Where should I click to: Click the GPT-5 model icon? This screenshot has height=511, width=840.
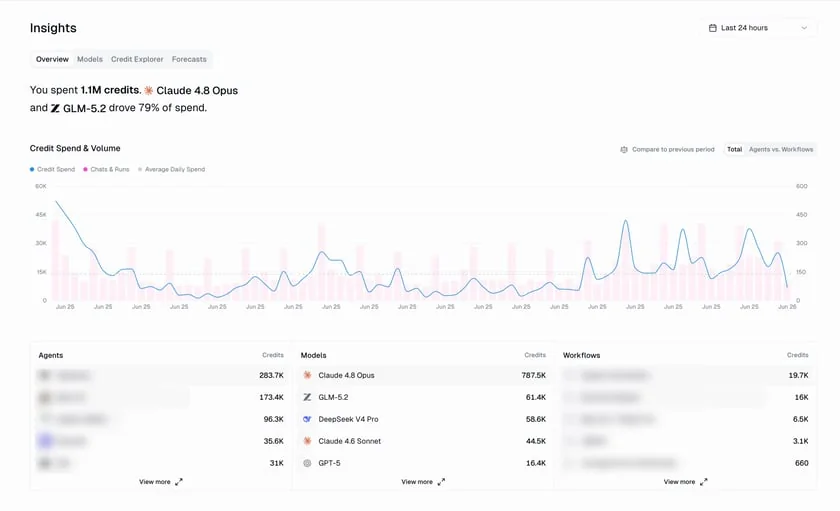307,463
